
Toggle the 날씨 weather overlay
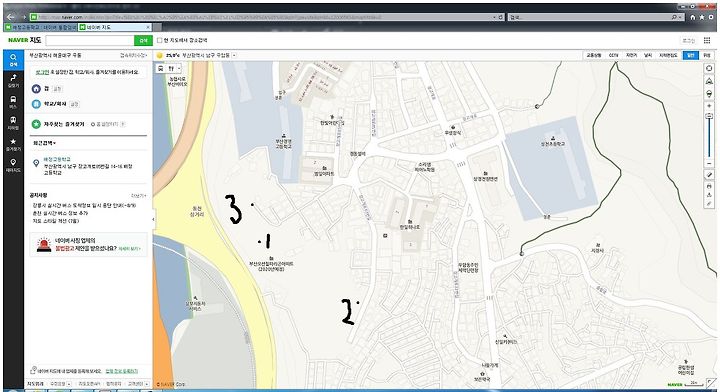pyautogui.click(x=648, y=55)
